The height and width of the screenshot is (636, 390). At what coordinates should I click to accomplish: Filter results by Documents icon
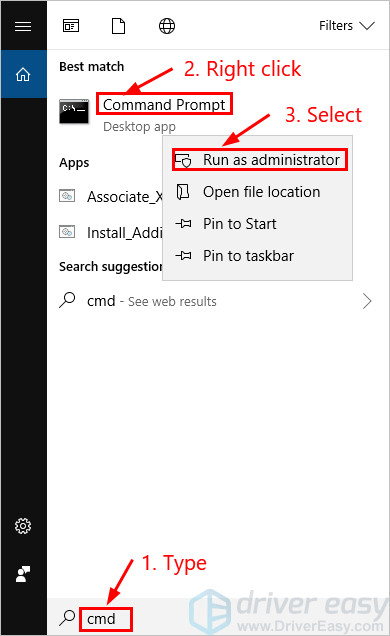118,26
